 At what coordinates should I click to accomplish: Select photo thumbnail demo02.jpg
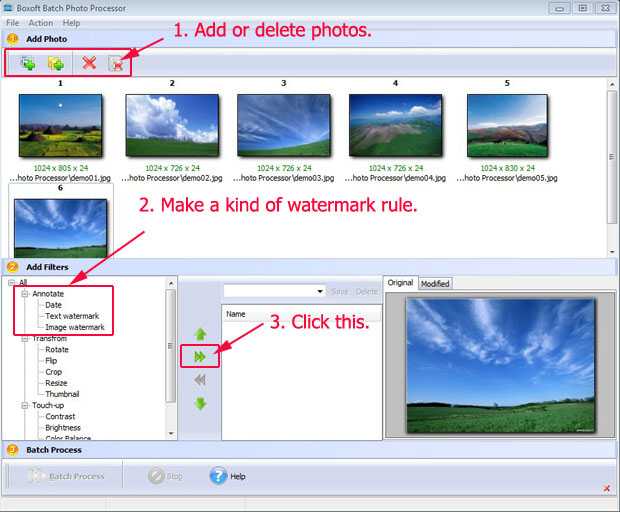(x=172, y=126)
